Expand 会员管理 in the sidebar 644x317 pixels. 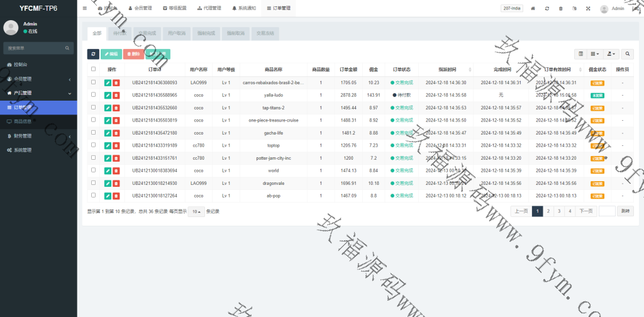point(38,79)
